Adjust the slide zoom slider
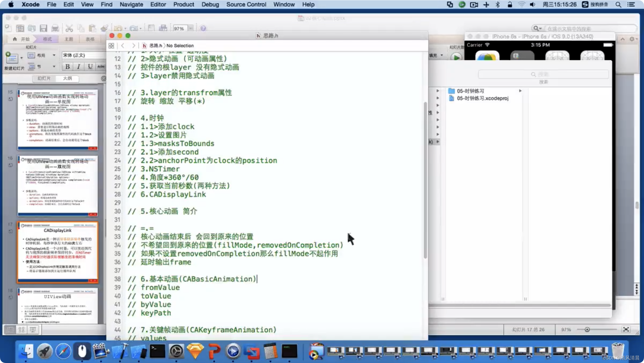Viewport: 644px width, 363px height. (x=587, y=329)
